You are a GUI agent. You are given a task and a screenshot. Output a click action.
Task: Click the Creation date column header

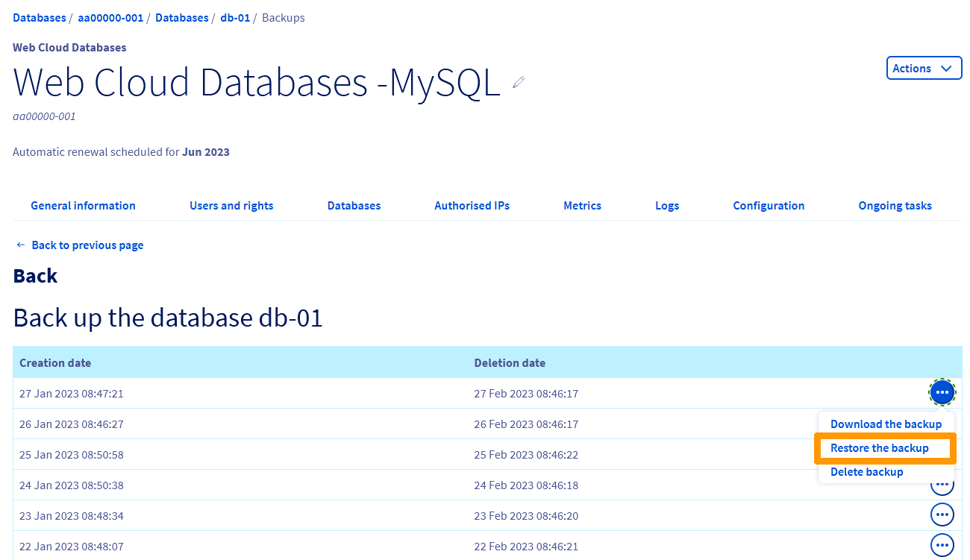point(54,362)
